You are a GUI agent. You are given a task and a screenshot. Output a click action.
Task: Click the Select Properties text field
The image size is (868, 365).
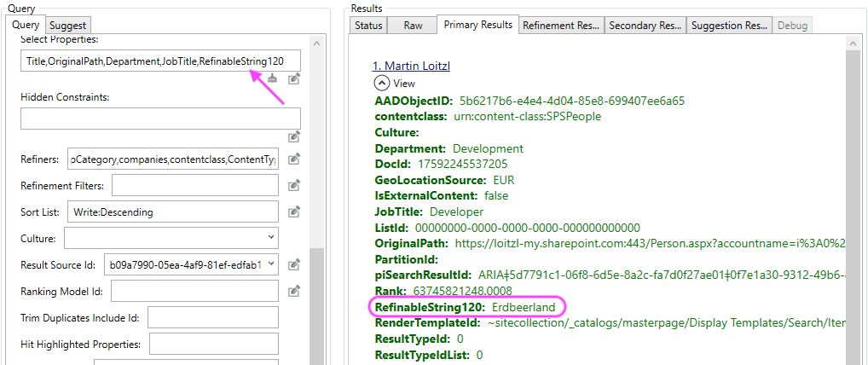160,61
